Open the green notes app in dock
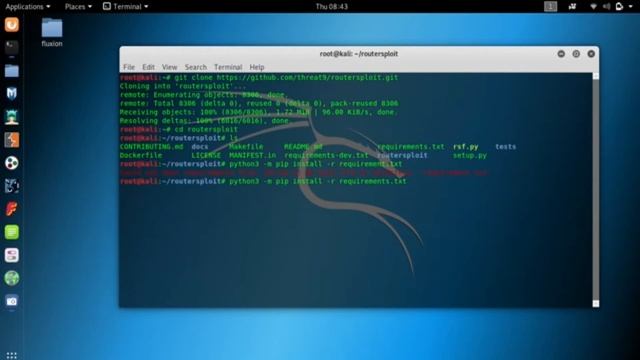This screenshot has width=640, height=360. coord(11,232)
